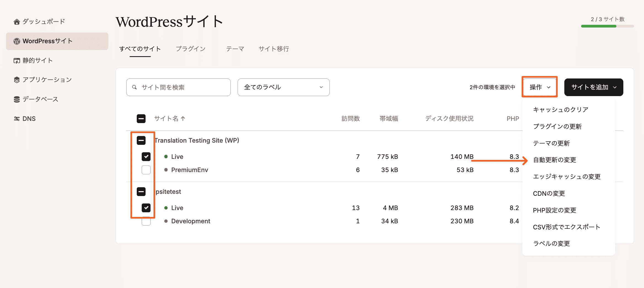Click the DNS icon in sidebar

tap(17, 119)
